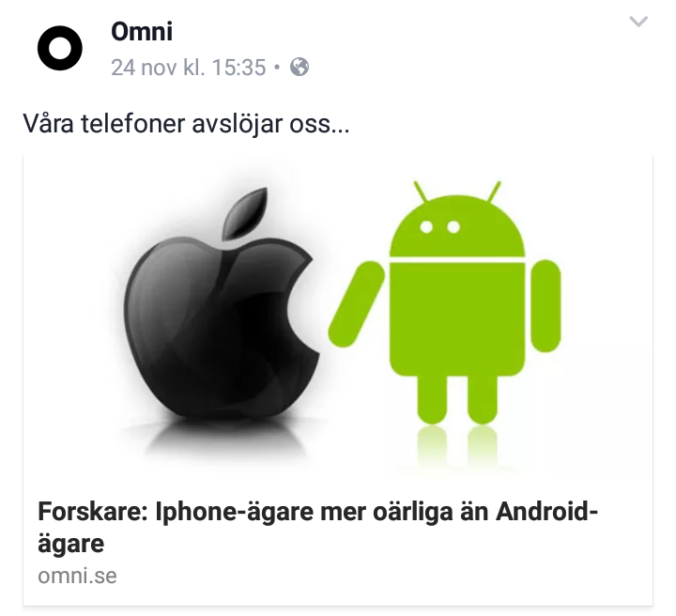Click the leaf atop the Apple logo

pyautogui.click(x=244, y=213)
